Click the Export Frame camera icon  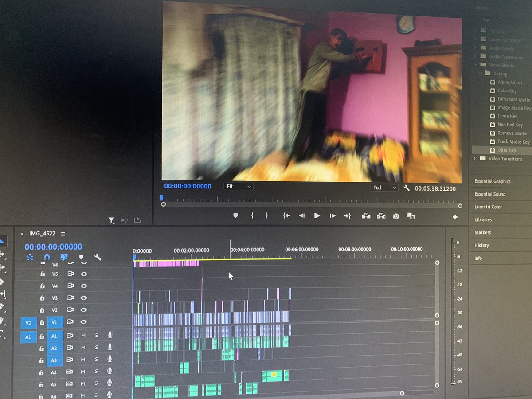[396, 216]
